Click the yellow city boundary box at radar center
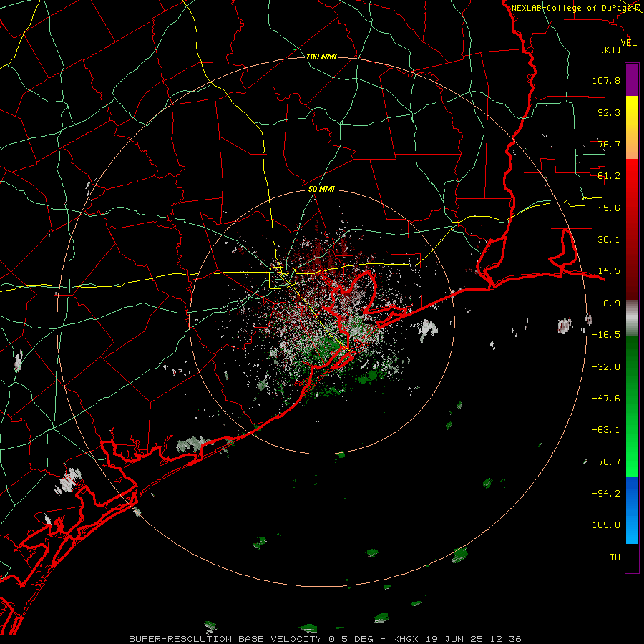Screen dimensions: 644x644 pyautogui.click(x=283, y=278)
